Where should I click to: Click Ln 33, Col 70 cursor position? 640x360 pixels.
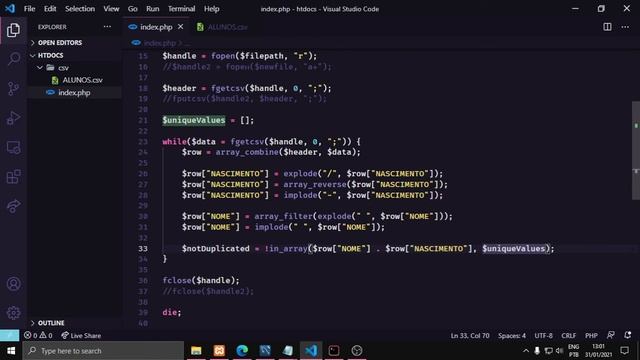click(x=470, y=336)
